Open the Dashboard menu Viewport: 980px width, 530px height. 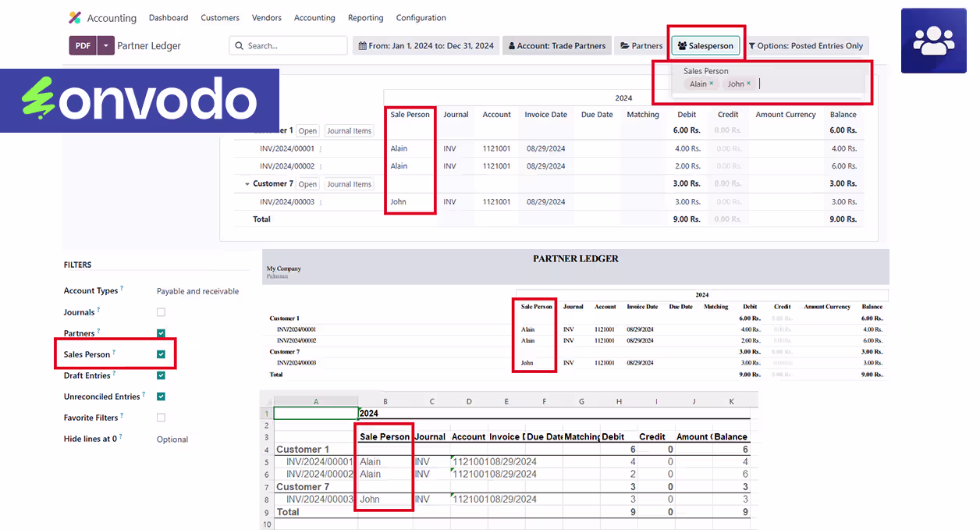click(169, 18)
